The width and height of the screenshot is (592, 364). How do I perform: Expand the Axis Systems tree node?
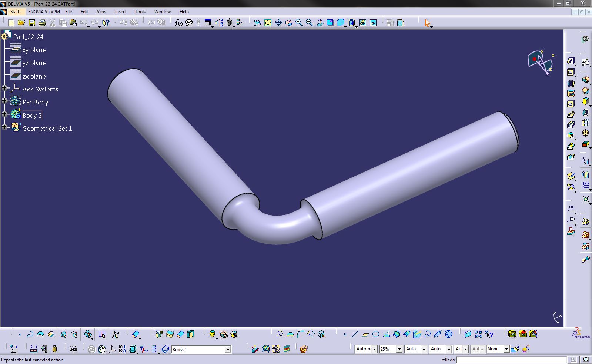(x=4, y=88)
